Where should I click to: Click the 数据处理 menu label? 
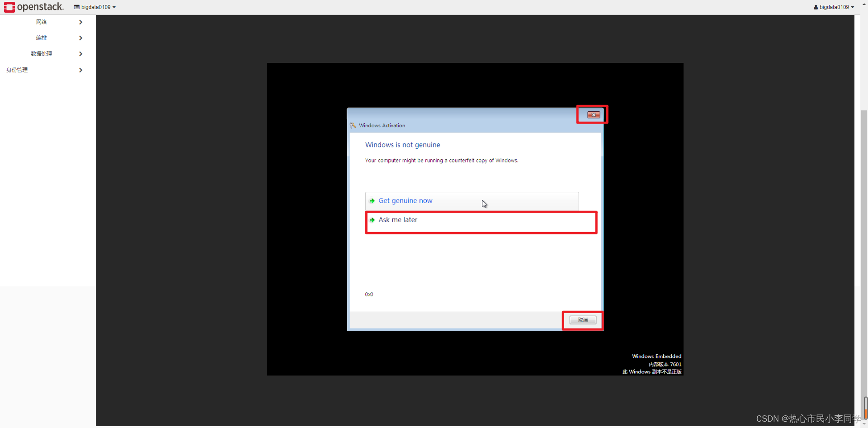tap(41, 54)
